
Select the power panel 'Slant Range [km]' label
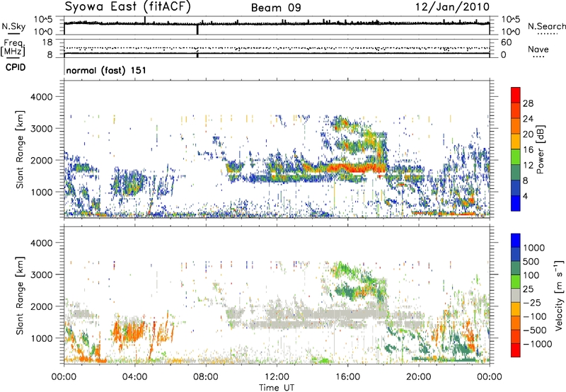[20, 150]
